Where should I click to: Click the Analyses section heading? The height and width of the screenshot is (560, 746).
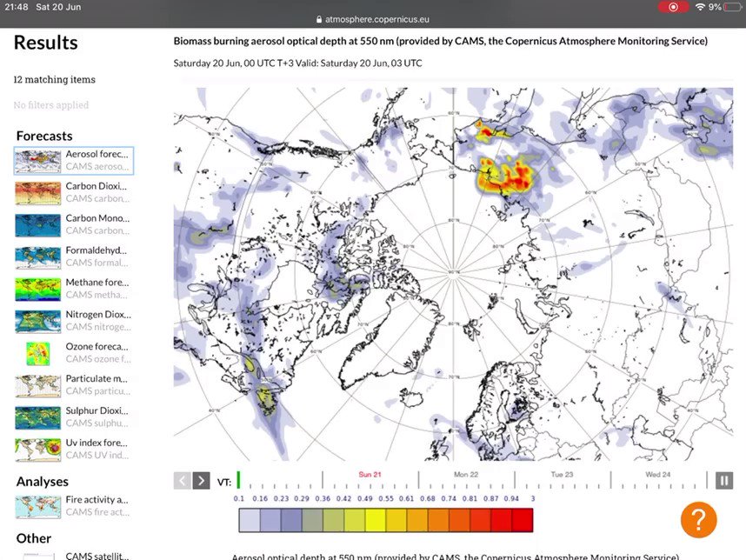click(43, 482)
